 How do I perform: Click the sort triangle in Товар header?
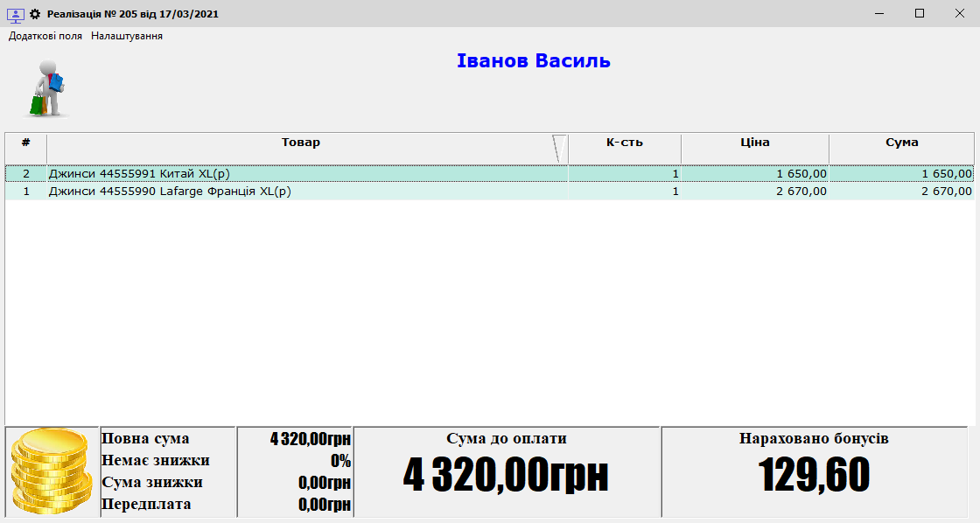tap(559, 148)
